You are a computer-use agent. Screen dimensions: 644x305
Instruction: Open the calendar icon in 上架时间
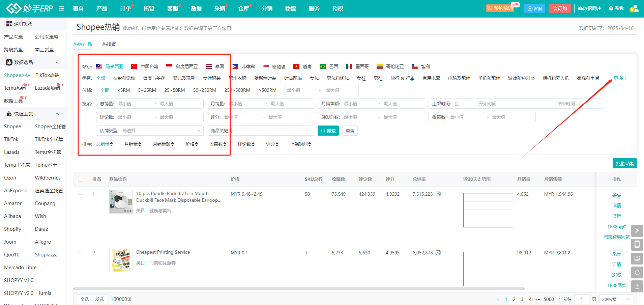click(x=457, y=104)
